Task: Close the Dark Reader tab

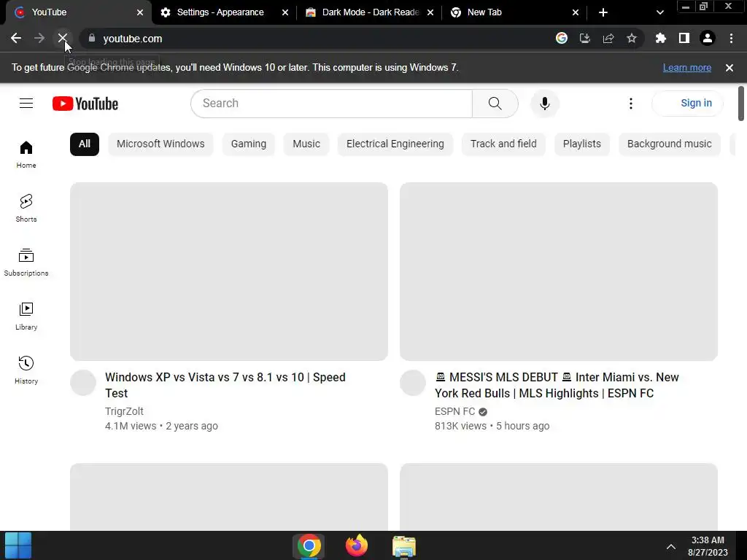Action: coord(430,12)
